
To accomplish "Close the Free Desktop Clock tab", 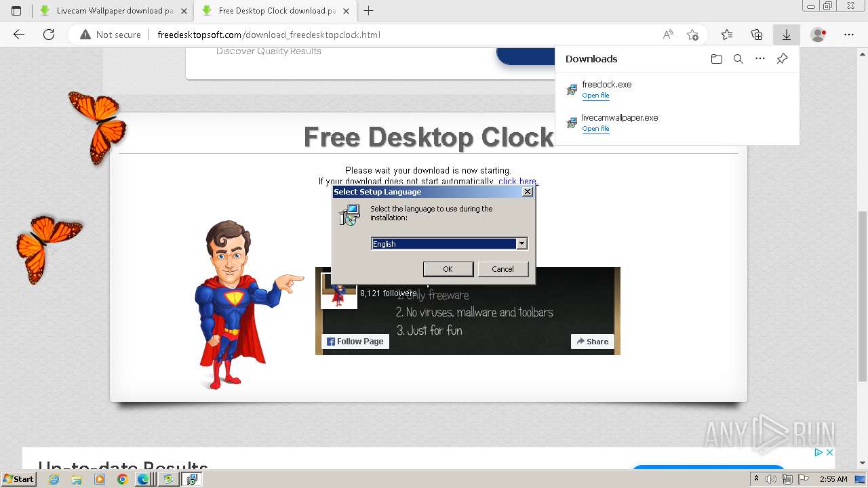I will [346, 11].
